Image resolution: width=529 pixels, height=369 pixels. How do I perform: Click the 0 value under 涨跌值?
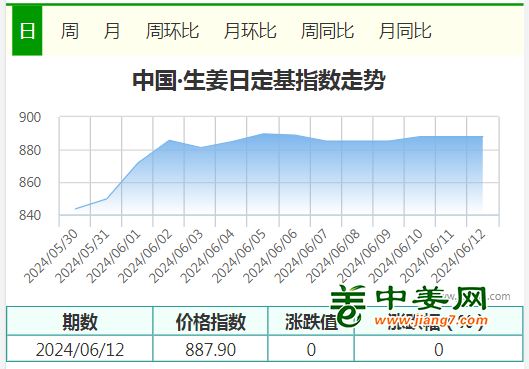pyautogui.click(x=311, y=349)
